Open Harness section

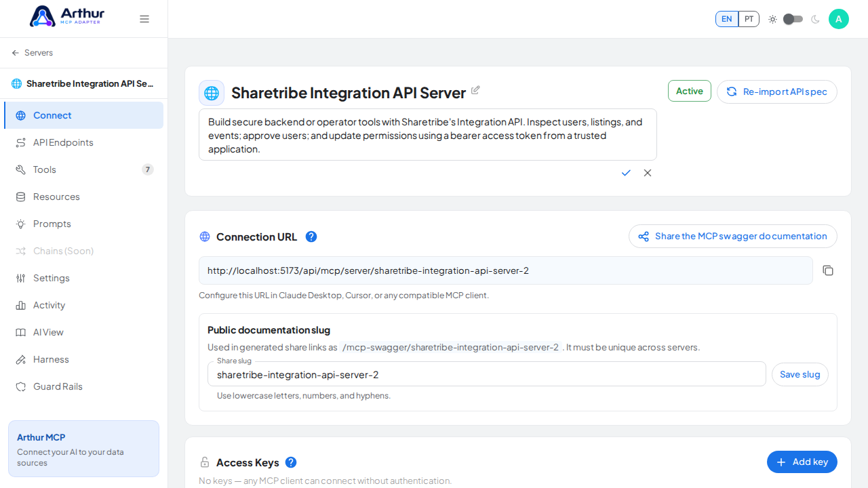tap(83, 359)
